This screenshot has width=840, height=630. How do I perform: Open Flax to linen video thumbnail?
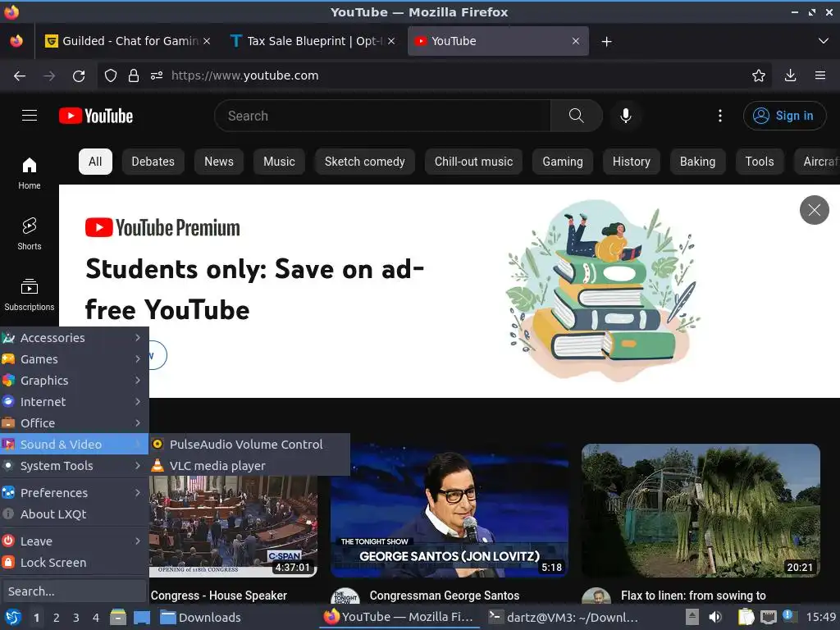point(701,510)
